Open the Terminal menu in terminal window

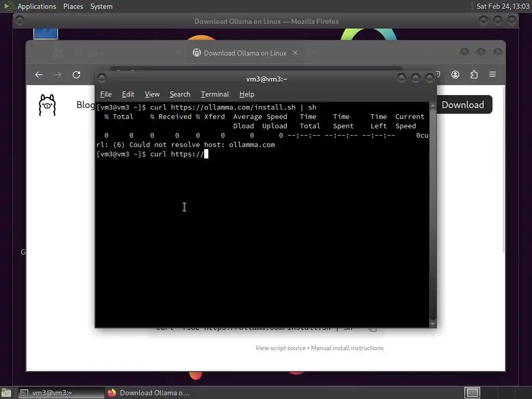coord(215,95)
